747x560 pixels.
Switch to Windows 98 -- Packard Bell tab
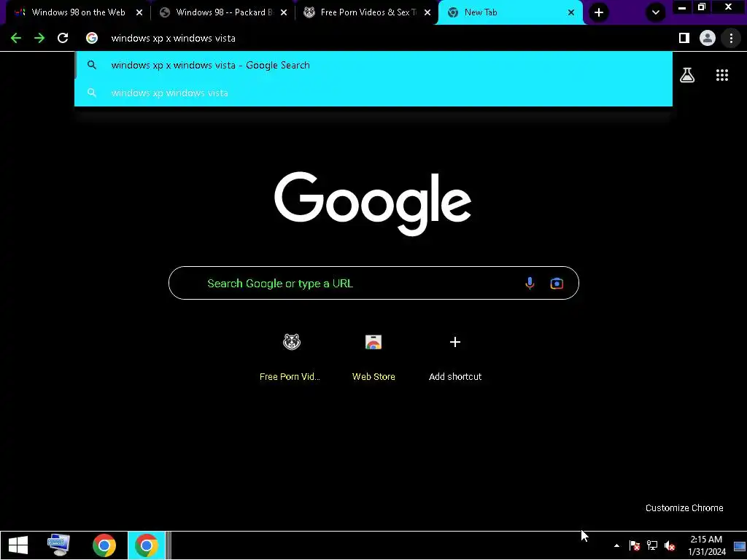pyautogui.click(x=222, y=12)
